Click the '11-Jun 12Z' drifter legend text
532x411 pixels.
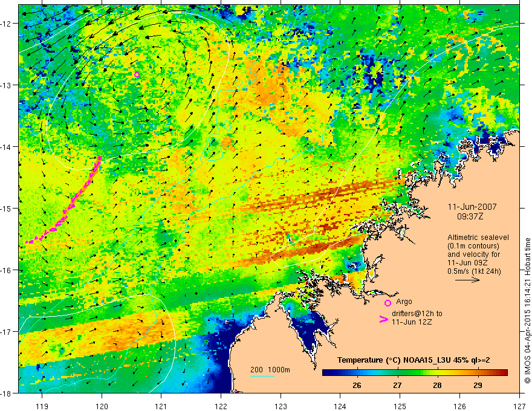tap(412, 322)
